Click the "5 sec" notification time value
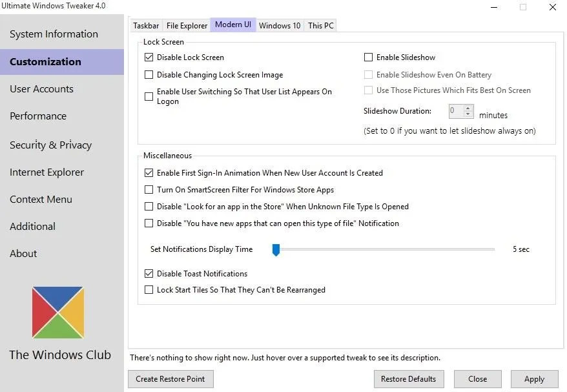 [521, 249]
